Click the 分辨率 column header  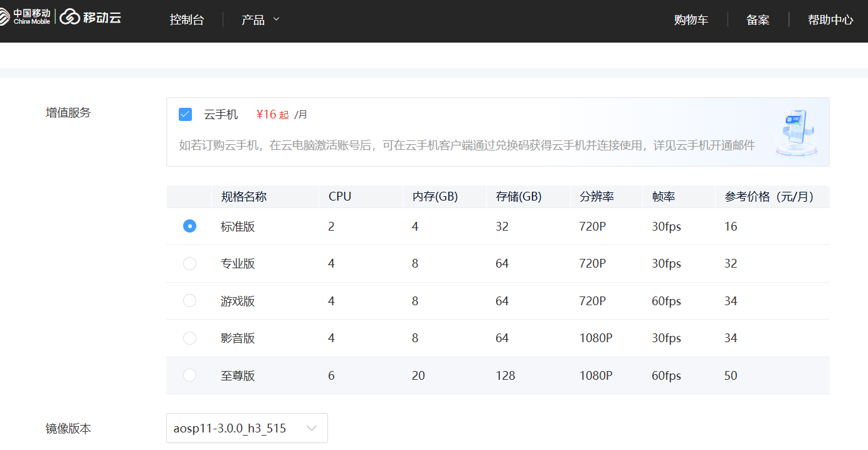coord(597,197)
